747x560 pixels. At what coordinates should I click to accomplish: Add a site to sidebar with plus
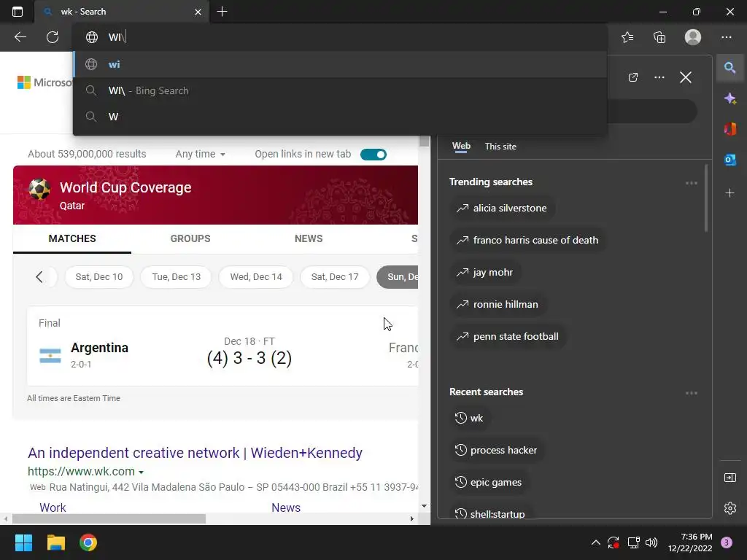pyautogui.click(x=729, y=192)
